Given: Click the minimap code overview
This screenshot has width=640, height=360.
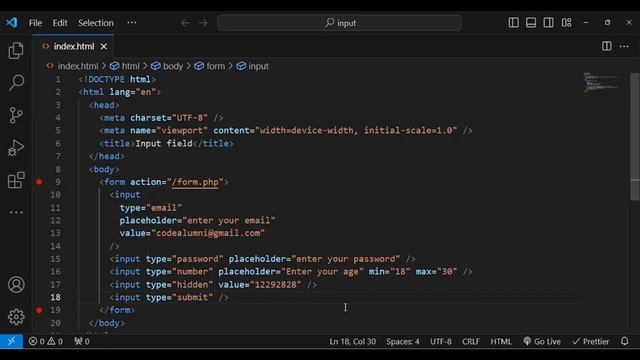Looking at the screenshot, I should point(602,82).
